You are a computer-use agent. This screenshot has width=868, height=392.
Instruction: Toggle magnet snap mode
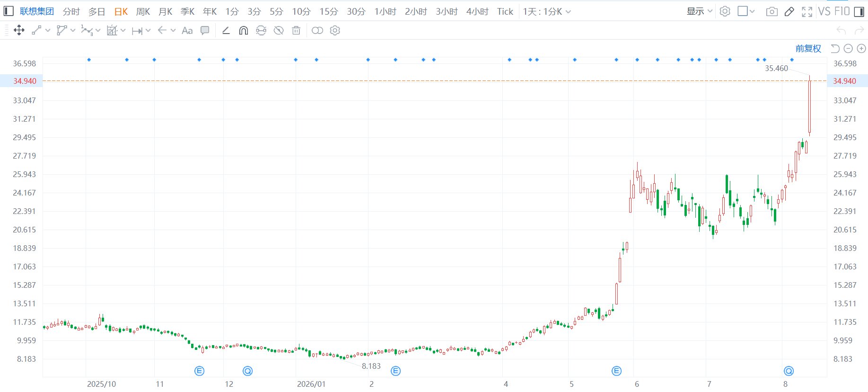coord(244,30)
